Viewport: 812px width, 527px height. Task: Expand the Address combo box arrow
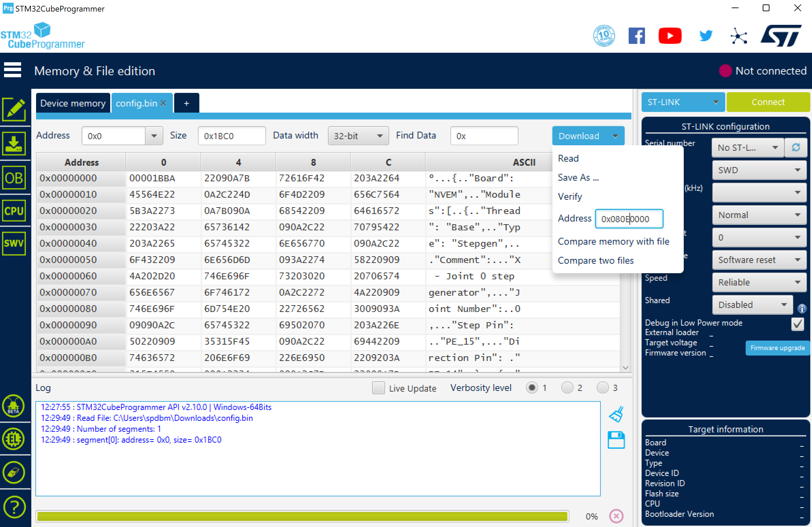tap(154, 135)
